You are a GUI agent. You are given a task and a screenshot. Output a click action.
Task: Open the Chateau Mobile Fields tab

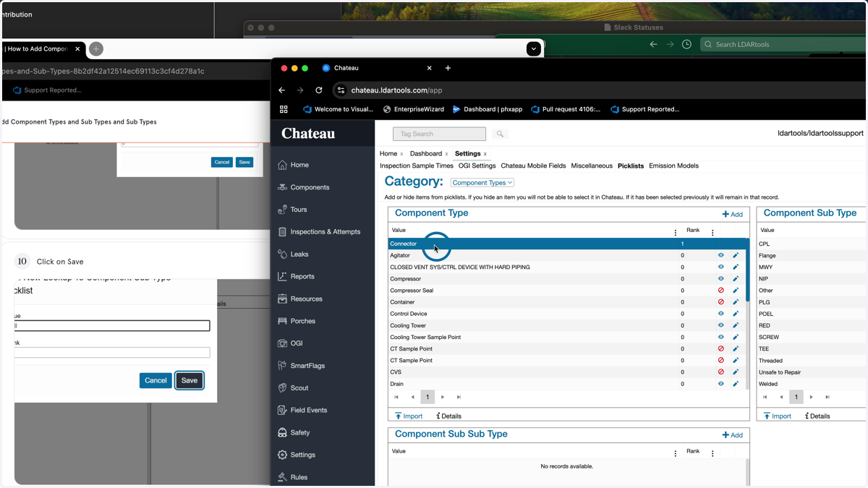pyautogui.click(x=533, y=166)
